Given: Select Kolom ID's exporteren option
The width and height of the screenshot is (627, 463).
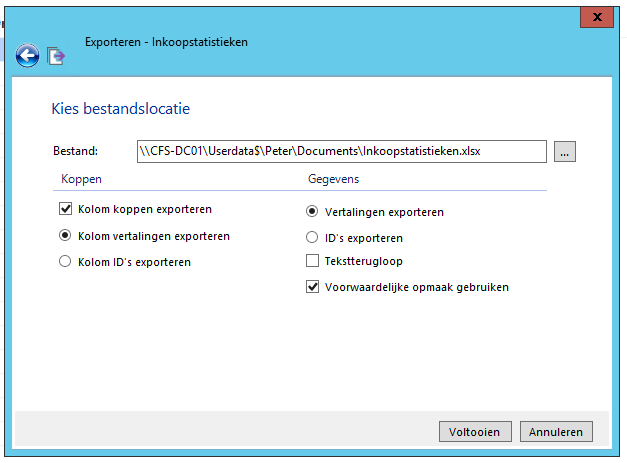Looking at the screenshot, I should click(65, 261).
